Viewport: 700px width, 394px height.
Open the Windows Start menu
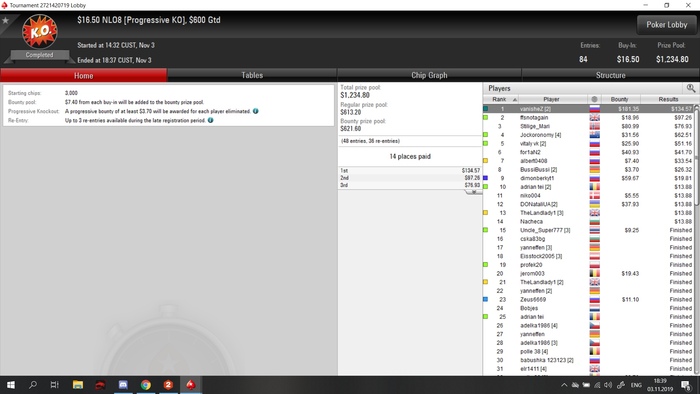11,385
